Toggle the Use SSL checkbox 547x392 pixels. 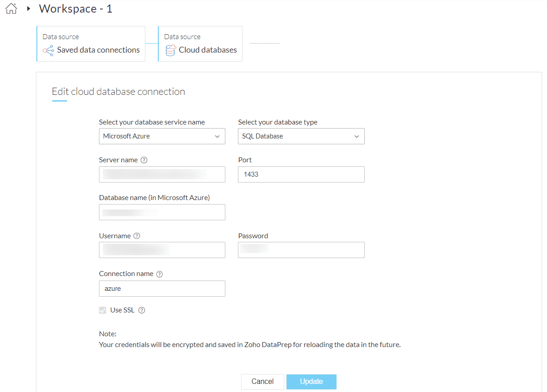point(103,310)
